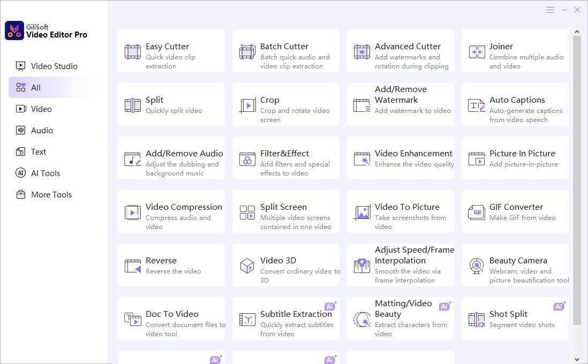Select the All category in sidebar
Viewport: 588px width, 364px height.
51,88
